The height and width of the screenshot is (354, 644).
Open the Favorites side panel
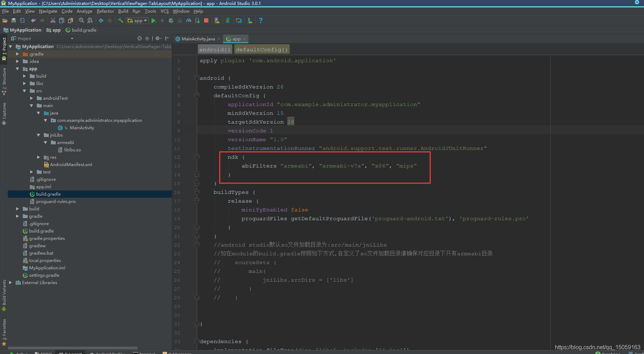pos(4,332)
